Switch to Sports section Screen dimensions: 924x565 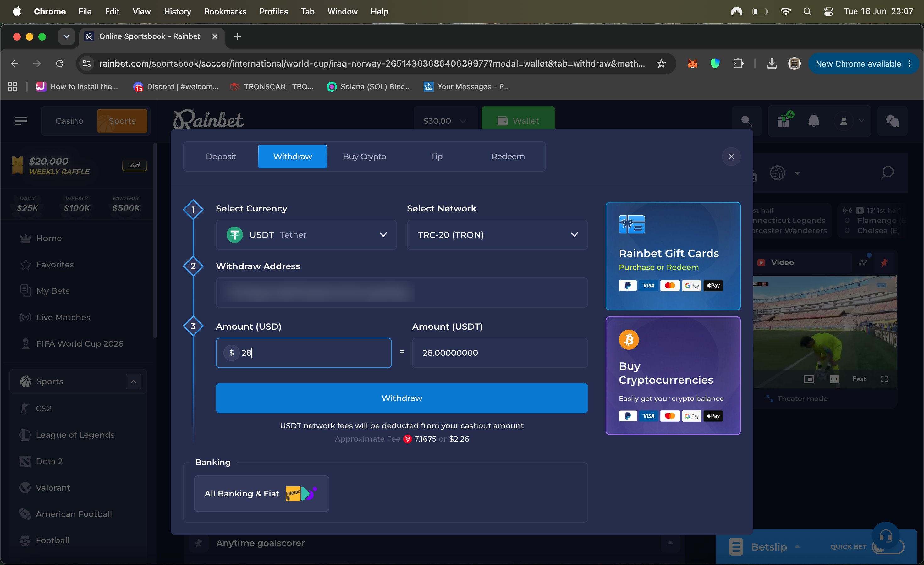122,121
